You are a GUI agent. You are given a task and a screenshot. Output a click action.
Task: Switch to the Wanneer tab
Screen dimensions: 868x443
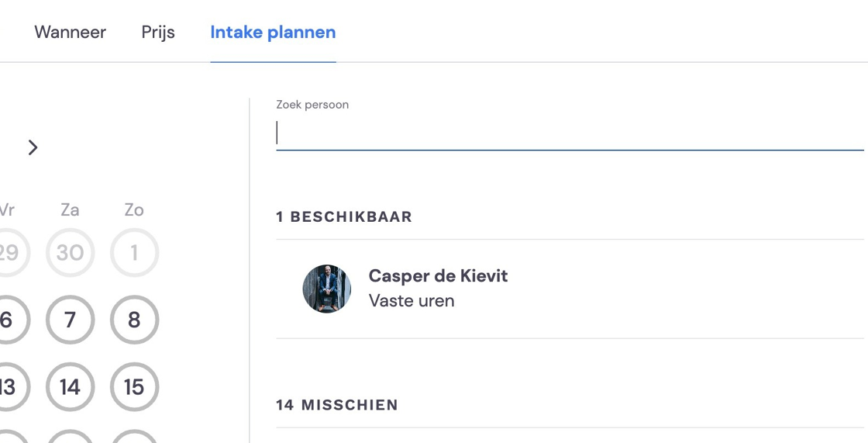coord(71,32)
